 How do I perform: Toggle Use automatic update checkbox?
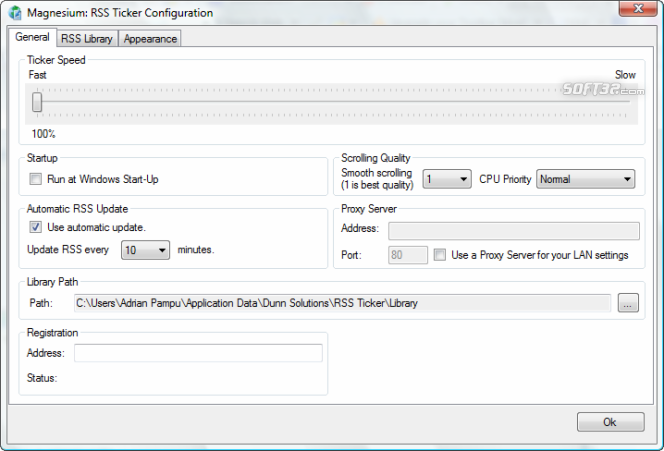point(36,227)
